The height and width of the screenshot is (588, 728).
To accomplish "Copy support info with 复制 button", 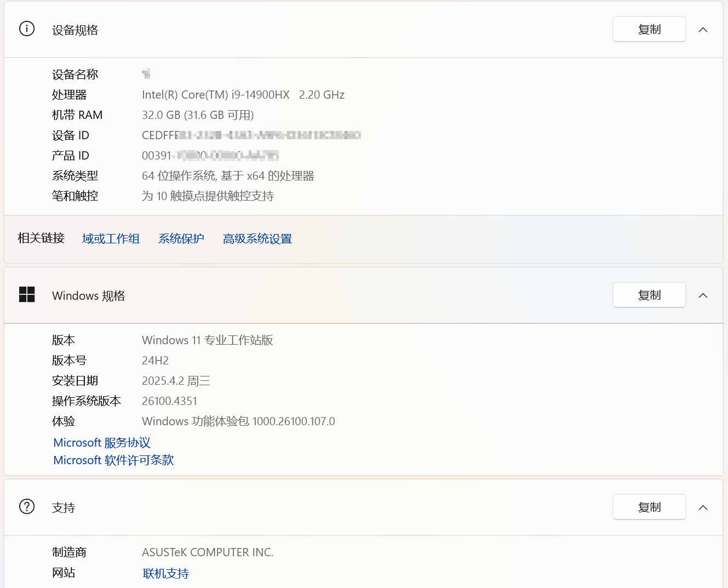I will click(649, 507).
